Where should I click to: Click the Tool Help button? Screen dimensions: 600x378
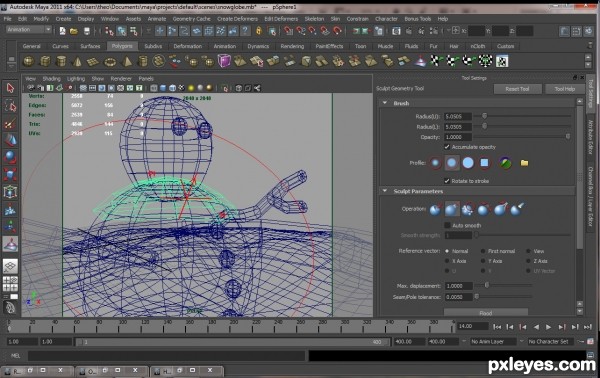coord(564,89)
